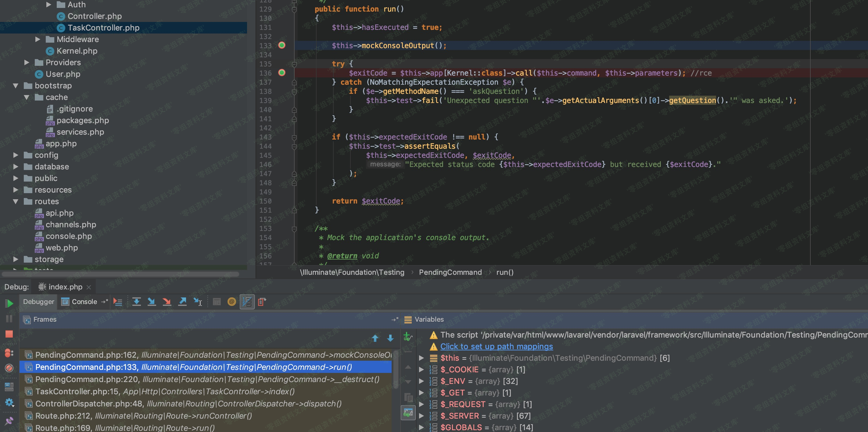The height and width of the screenshot is (432, 868).
Task: Expand the Middleware folder
Action: click(38, 39)
